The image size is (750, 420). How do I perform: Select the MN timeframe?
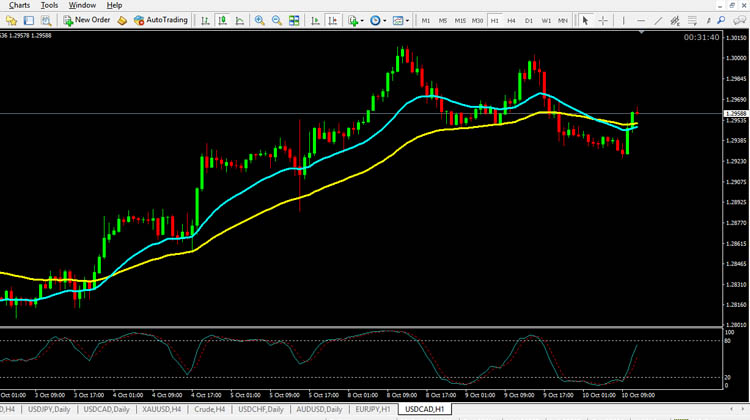[563, 21]
